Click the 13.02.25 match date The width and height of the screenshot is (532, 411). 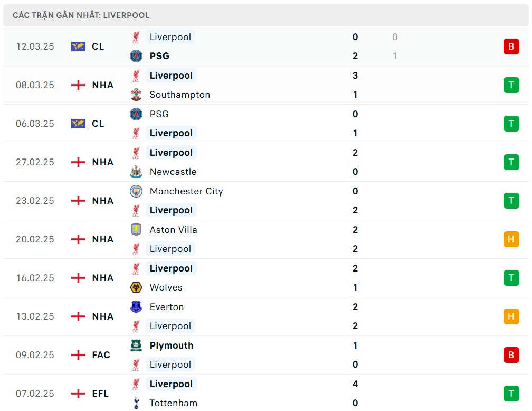coord(35,316)
